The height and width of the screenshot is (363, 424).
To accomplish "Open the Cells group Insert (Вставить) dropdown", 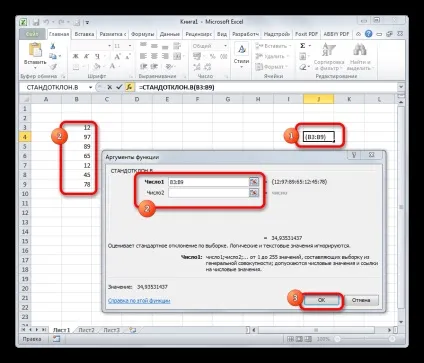I will click(x=273, y=46).
